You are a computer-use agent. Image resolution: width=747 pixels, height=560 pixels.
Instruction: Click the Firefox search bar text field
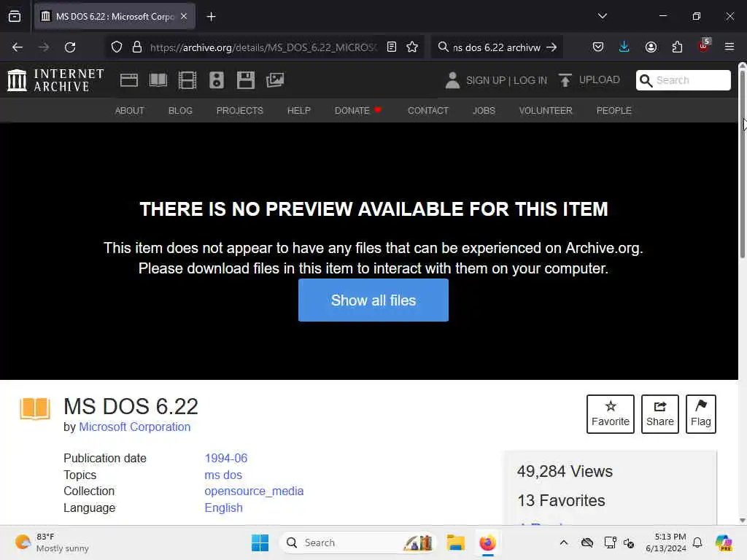(497, 47)
